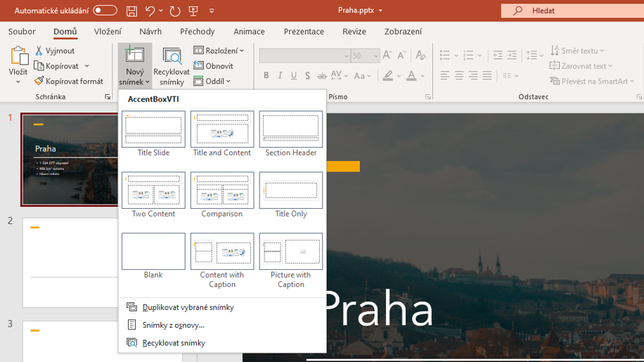Click bullets list icon
This screenshot has height=362, width=644.
(x=445, y=55)
